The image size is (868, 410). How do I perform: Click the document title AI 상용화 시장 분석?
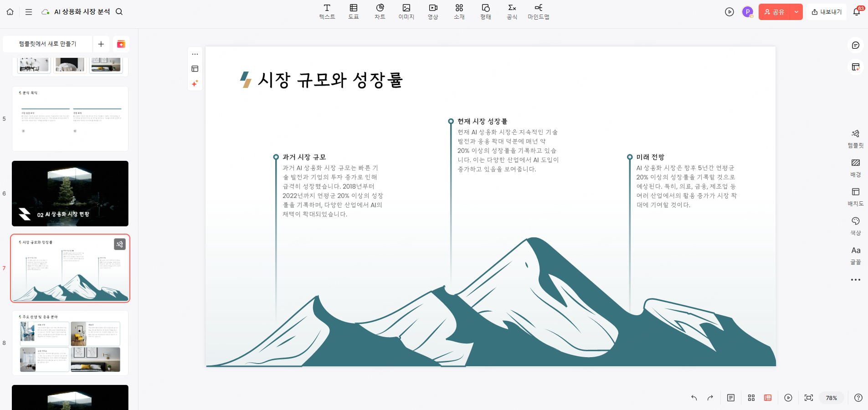pos(82,12)
